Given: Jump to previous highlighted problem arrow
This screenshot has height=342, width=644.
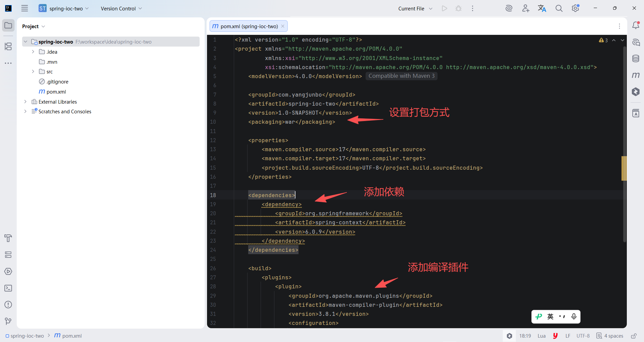Looking at the screenshot, I should pyautogui.click(x=614, y=40).
